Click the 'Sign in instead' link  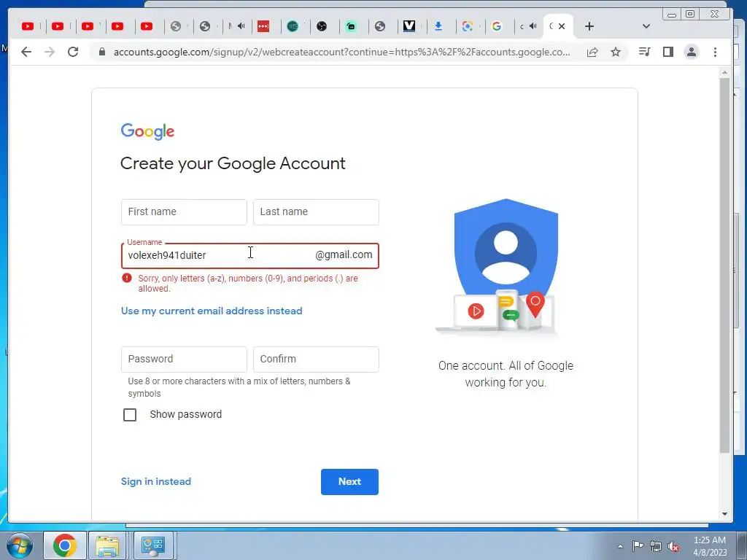[156, 481]
